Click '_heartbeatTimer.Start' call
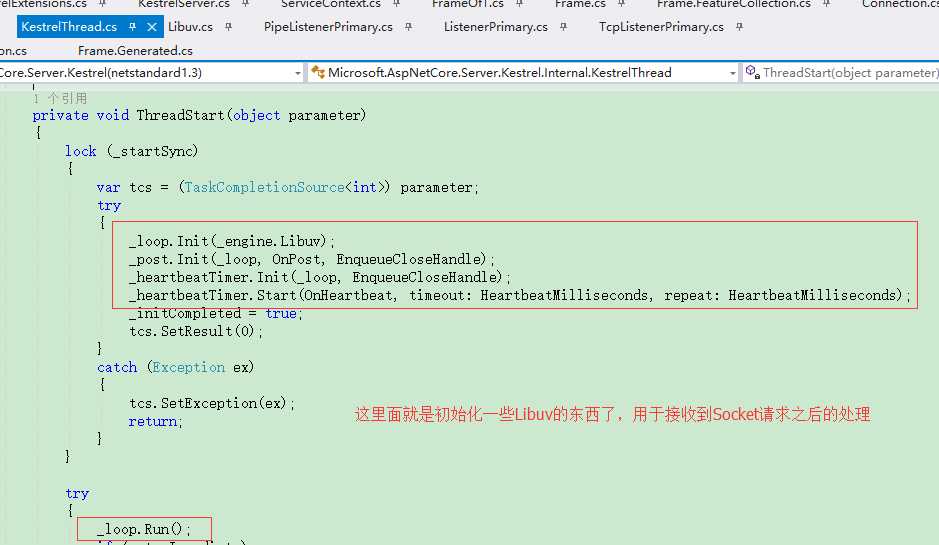 (x=213, y=295)
